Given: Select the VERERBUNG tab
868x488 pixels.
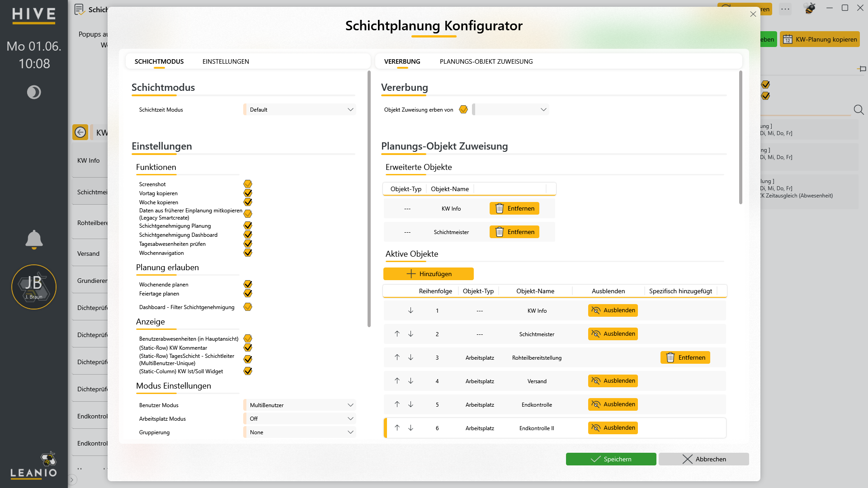Looking at the screenshot, I should pos(402,61).
